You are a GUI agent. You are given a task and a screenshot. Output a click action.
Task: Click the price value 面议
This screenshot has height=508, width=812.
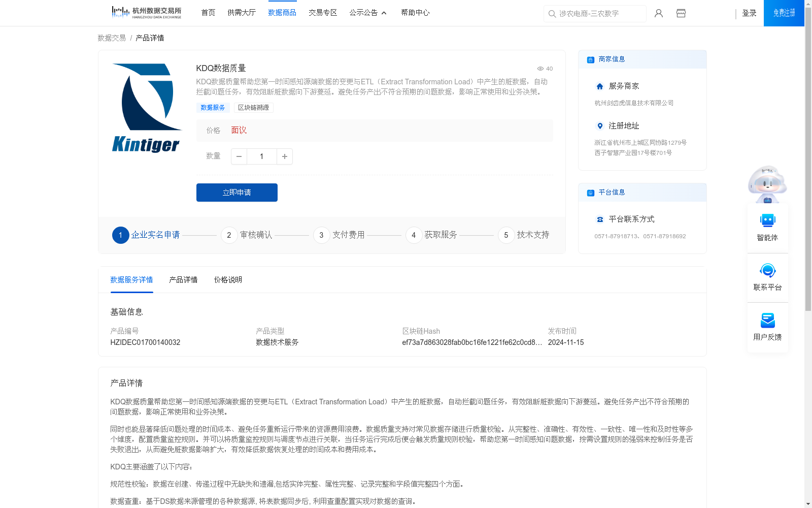[x=239, y=131]
